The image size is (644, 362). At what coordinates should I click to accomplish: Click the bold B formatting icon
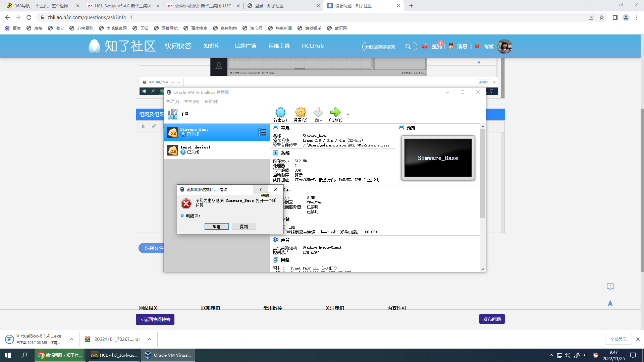(x=143, y=126)
